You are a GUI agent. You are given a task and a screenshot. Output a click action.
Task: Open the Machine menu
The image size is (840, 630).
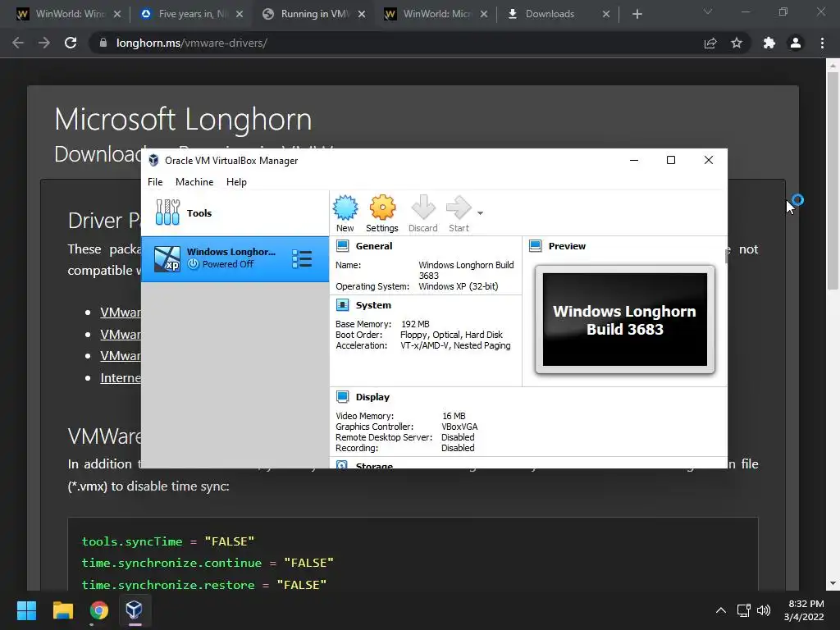[194, 182]
